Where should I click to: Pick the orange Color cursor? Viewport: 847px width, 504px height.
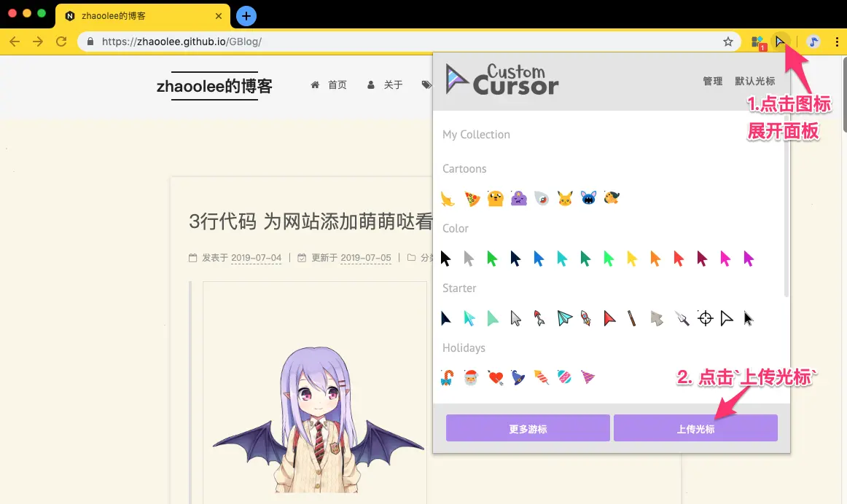[655, 259]
